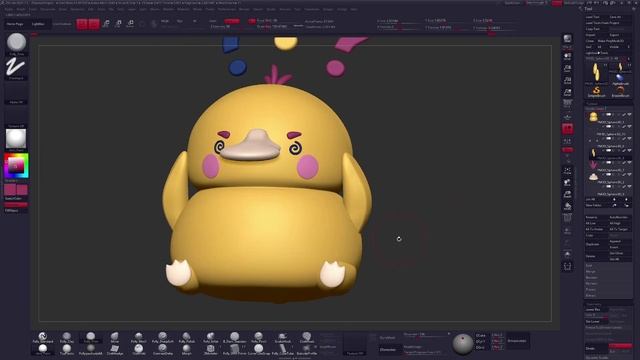This screenshot has width=640, height=360.
Task: Open the Color menu
Action: [x=33, y=9]
